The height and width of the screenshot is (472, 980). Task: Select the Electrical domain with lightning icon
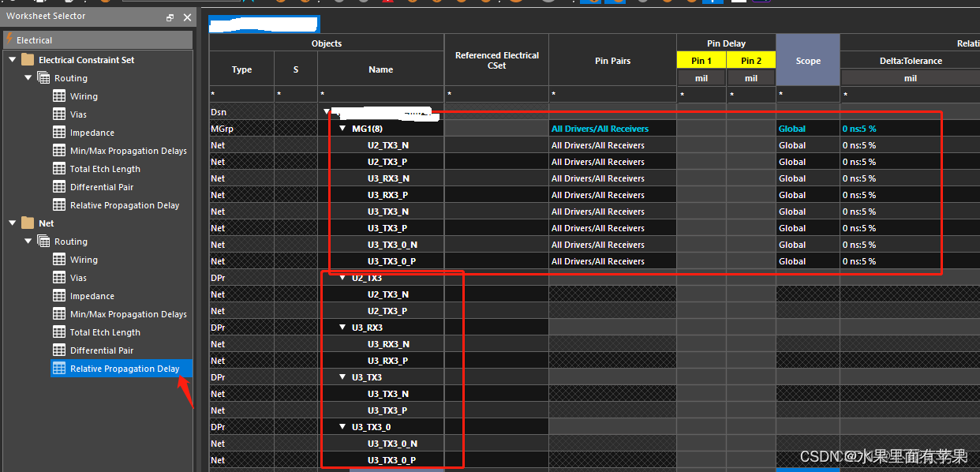(x=35, y=40)
